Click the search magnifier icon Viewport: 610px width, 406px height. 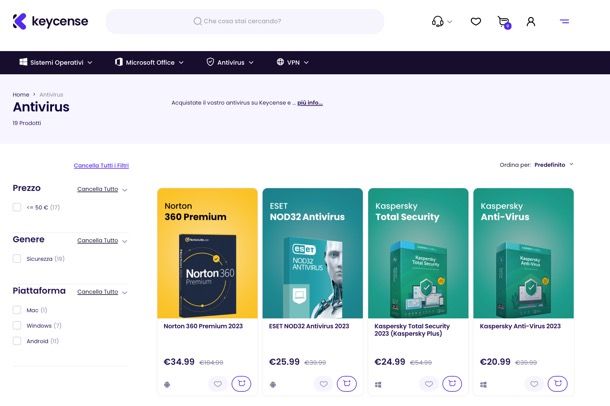(x=198, y=21)
